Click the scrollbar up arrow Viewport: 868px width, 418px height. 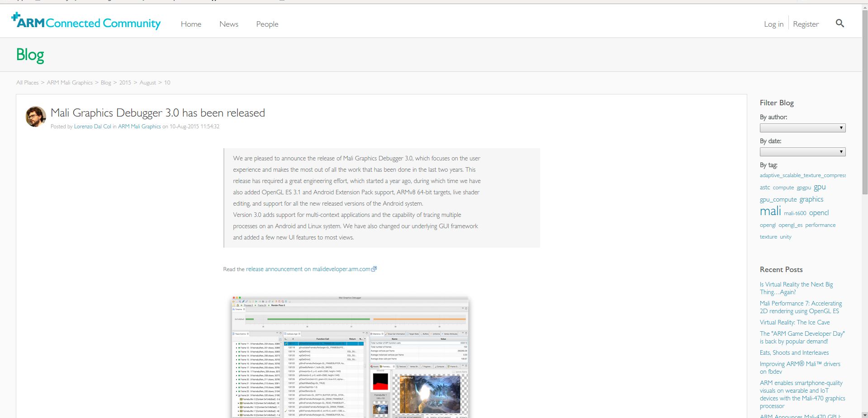pos(864,8)
